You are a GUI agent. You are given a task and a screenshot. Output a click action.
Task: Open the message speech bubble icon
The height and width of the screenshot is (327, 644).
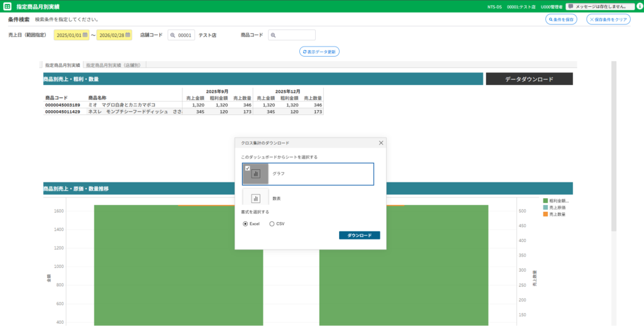[x=570, y=6]
